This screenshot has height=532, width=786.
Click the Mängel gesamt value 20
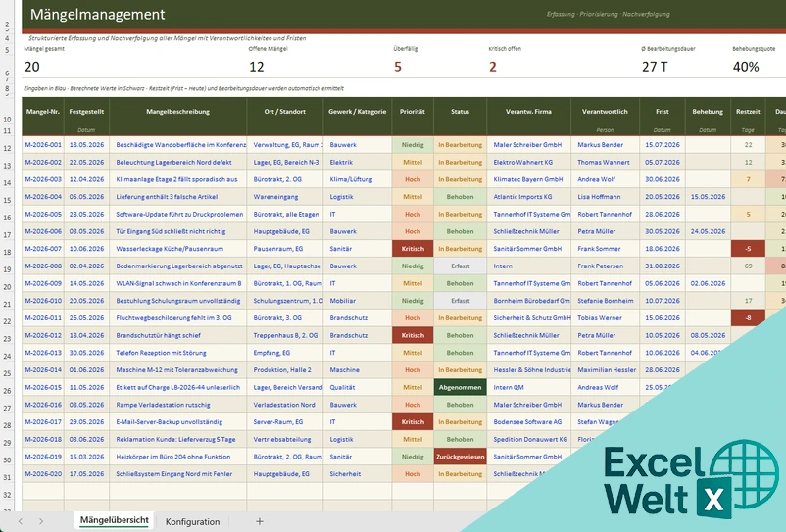point(32,67)
